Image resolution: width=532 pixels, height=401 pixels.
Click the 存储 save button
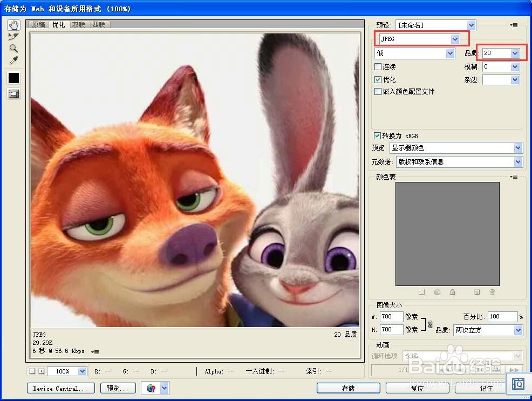348,389
